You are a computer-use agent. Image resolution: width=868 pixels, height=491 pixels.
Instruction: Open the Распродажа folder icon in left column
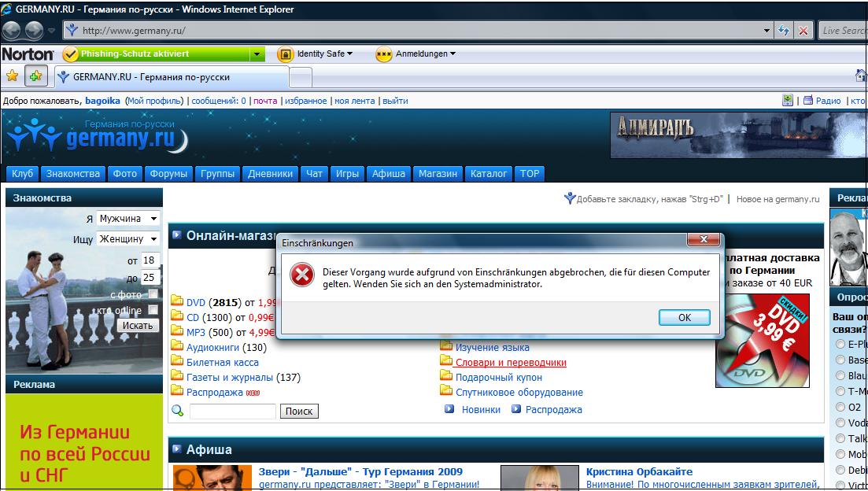click(177, 391)
